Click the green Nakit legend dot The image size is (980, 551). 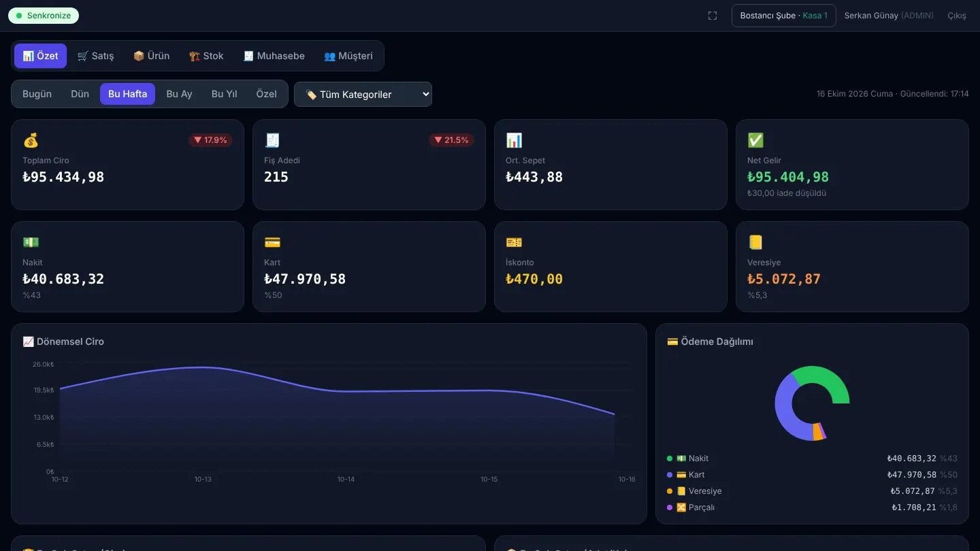click(x=670, y=458)
